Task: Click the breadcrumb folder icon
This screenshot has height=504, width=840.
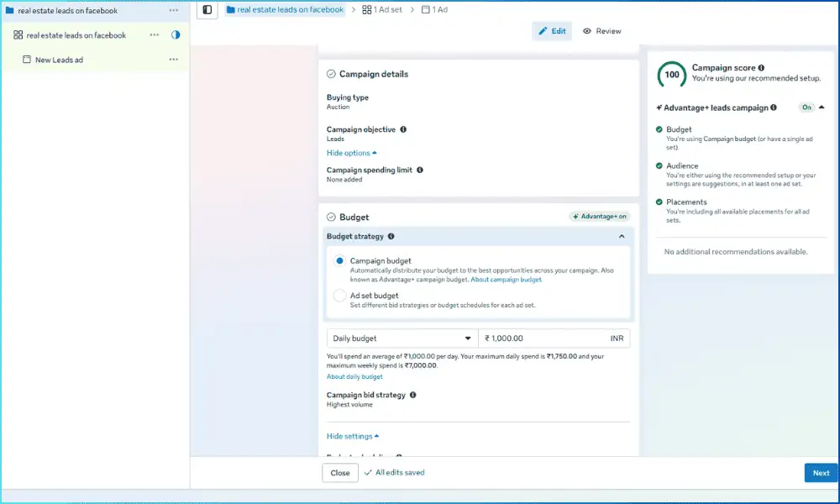Action: tap(231, 9)
